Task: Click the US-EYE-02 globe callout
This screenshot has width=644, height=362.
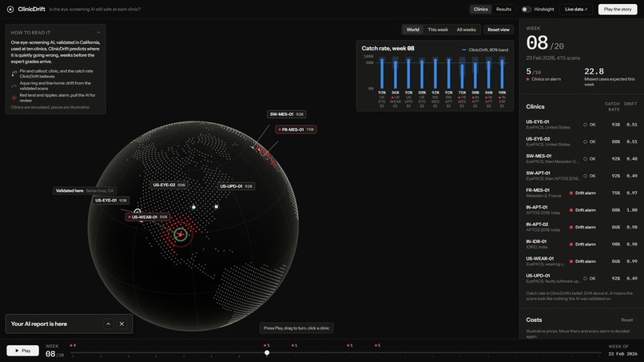Action: tap(169, 185)
